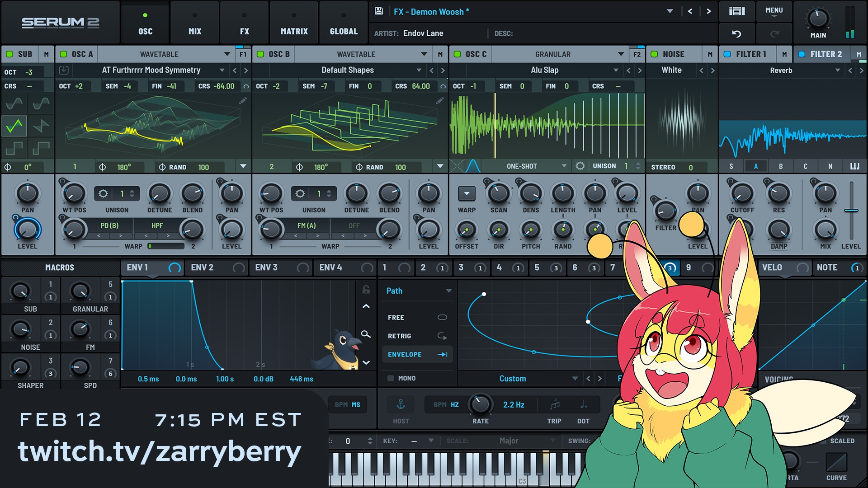The width and height of the screenshot is (868, 488).
Task: Click the pencil edit icon in OSC A
Action: [x=243, y=101]
